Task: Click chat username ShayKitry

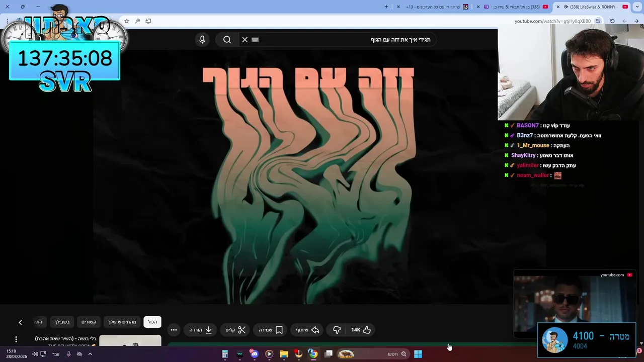Action: coord(523,155)
